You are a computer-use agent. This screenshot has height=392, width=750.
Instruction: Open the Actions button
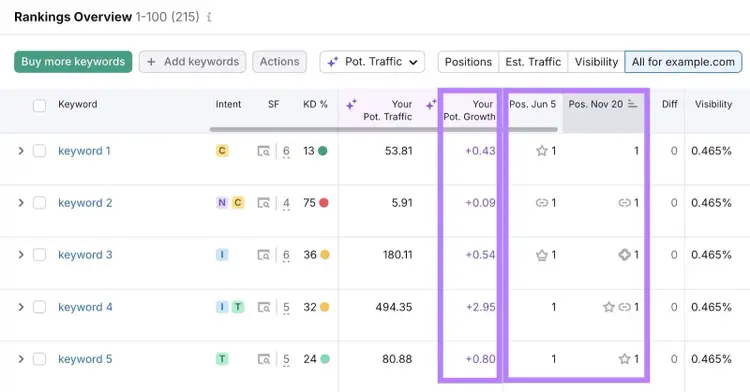(279, 62)
